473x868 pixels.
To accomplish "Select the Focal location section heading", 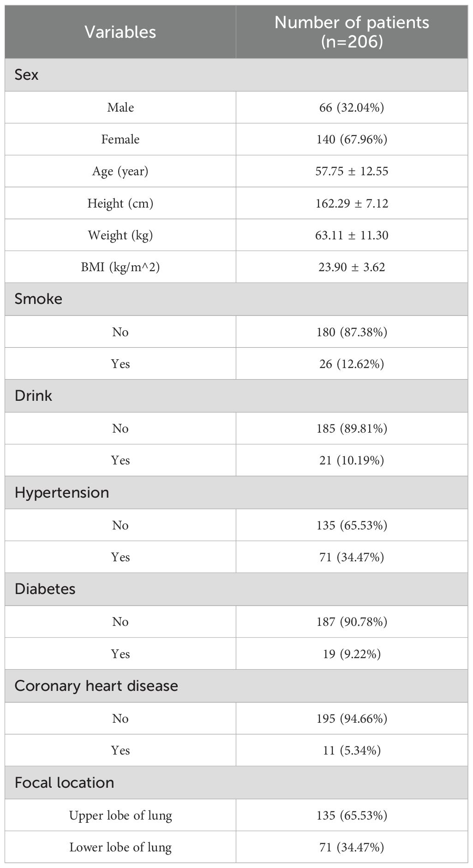I will click(x=64, y=783).
